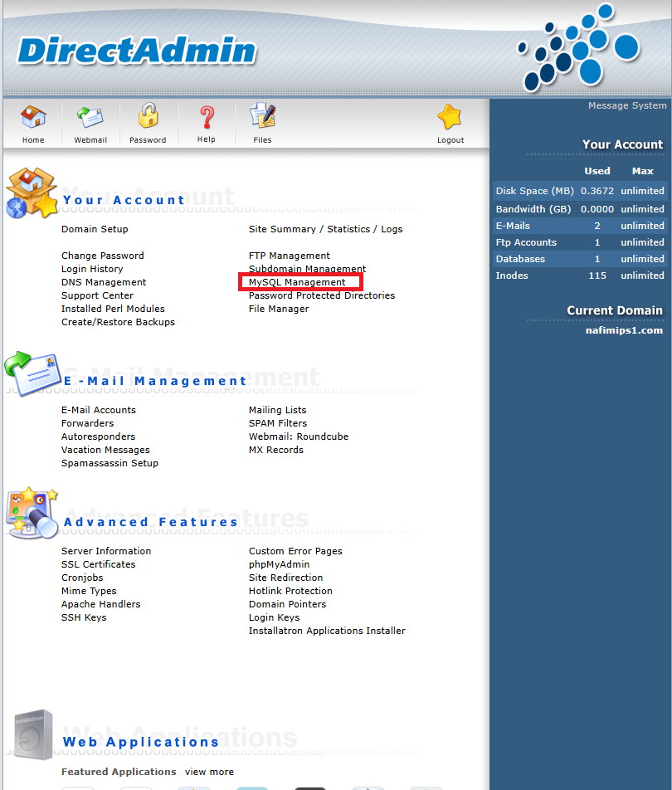Click the Password padlock icon

(149, 115)
